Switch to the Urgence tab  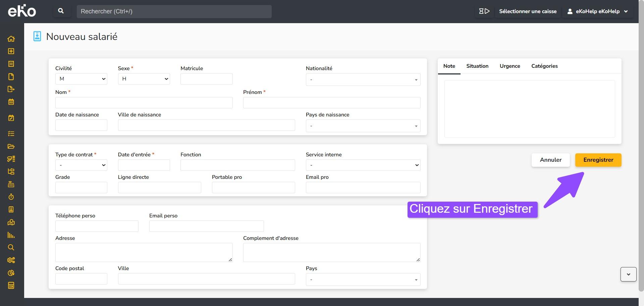tap(509, 66)
